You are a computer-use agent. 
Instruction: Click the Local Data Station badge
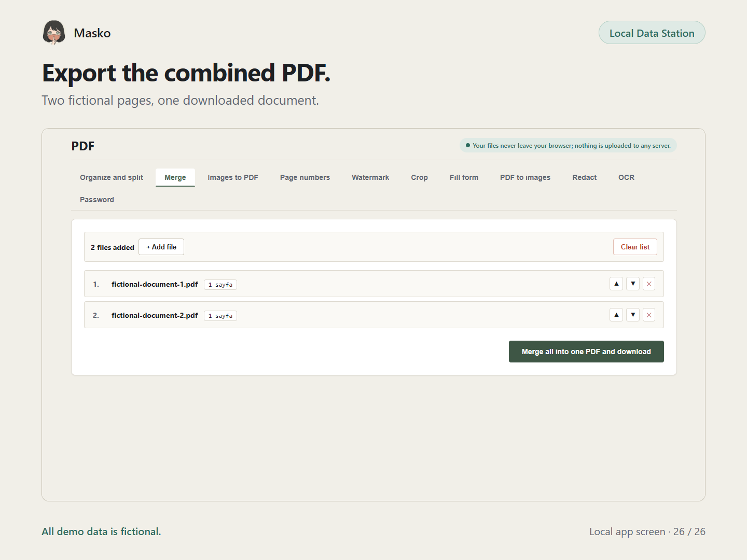tap(652, 33)
